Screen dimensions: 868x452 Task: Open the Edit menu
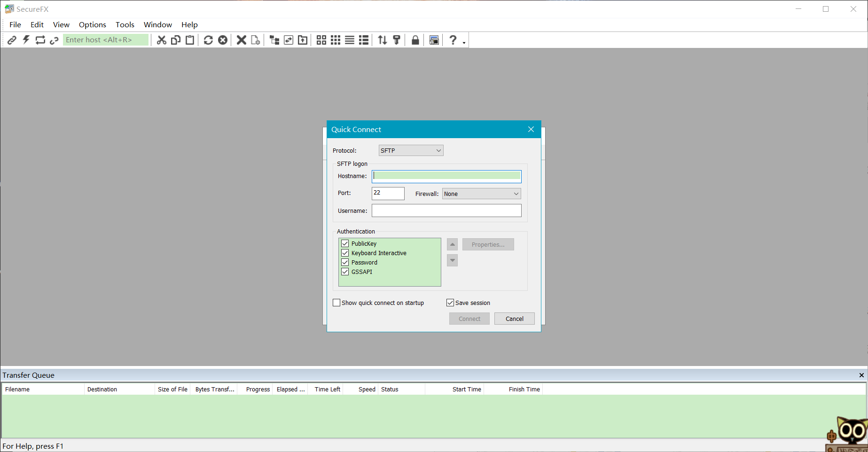(x=37, y=24)
